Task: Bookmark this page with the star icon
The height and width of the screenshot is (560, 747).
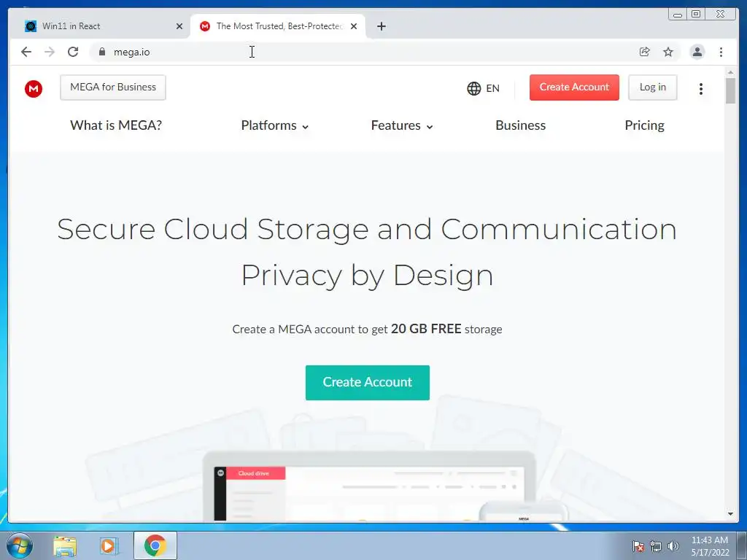Action: pos(668,52)
